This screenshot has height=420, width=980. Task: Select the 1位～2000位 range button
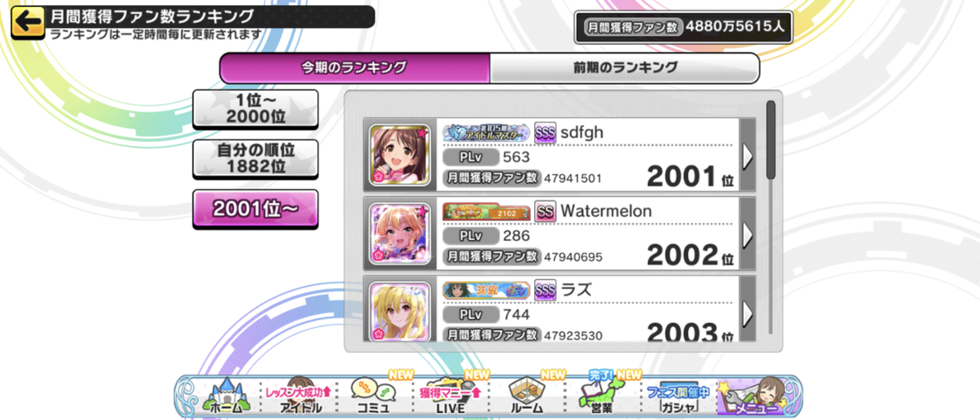point(255,108)
